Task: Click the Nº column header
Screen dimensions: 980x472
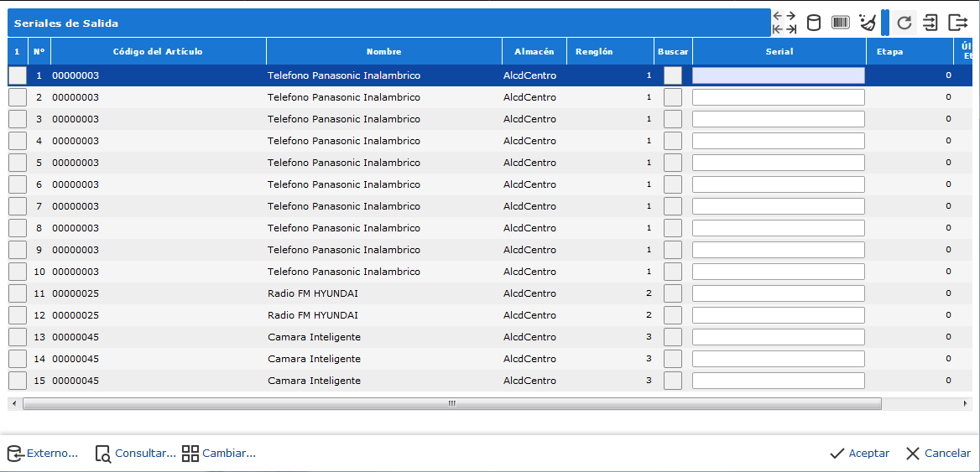Action: click(x=39, y=51)
